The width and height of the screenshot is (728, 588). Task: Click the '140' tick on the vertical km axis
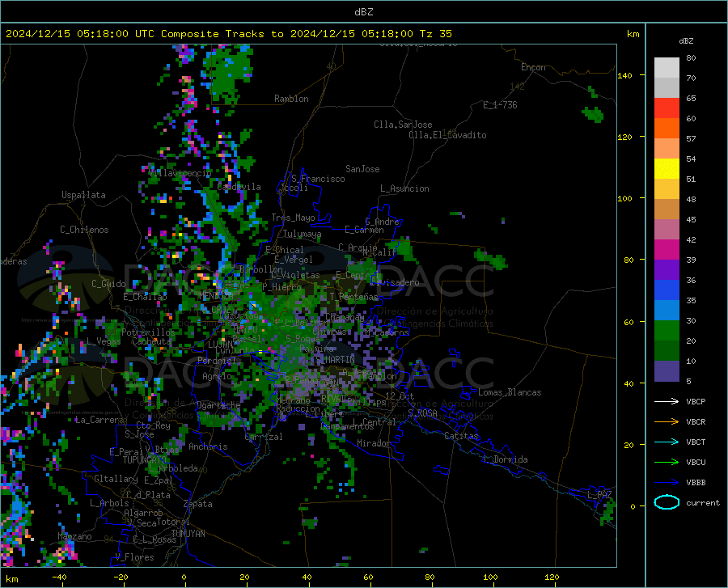(x=625, y=75)
